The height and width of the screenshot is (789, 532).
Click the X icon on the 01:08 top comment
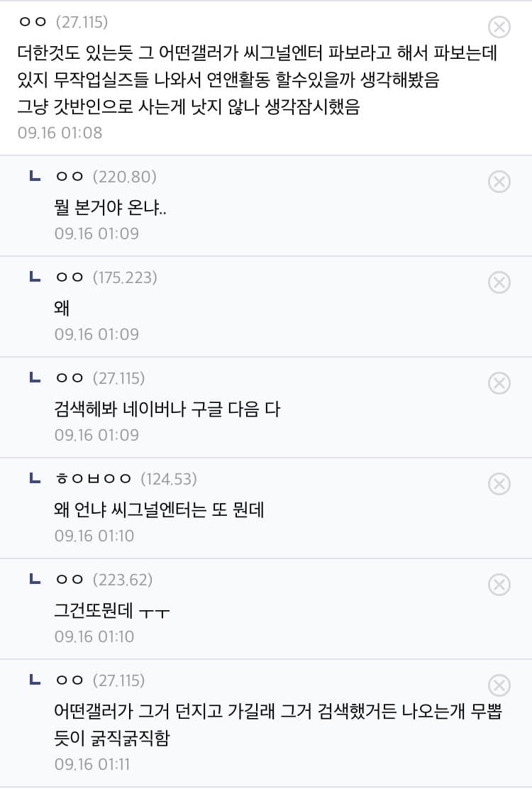[x=499, y=28]
